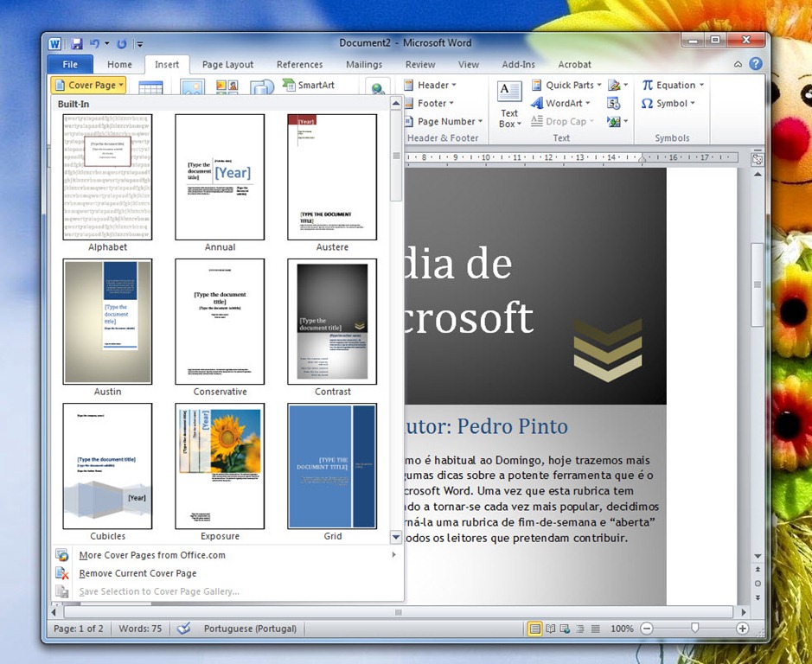This screenshot has width=812, height=664.
Task: Click the Words: 75 counter
Action: click(x=140, y=629)
